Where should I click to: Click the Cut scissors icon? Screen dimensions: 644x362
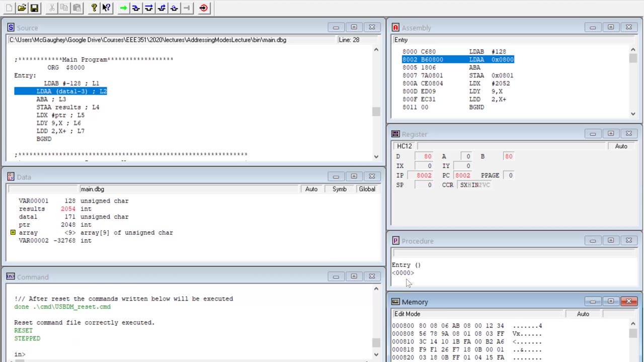click(52, 8)
